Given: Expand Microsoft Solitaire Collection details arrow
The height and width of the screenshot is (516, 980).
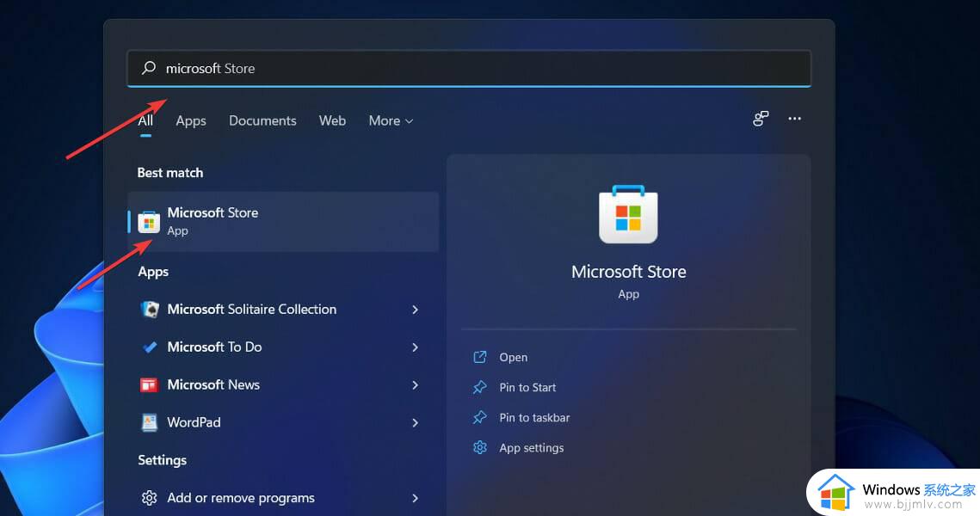Looking at the screenshot, I should click(x=415, y=310).
